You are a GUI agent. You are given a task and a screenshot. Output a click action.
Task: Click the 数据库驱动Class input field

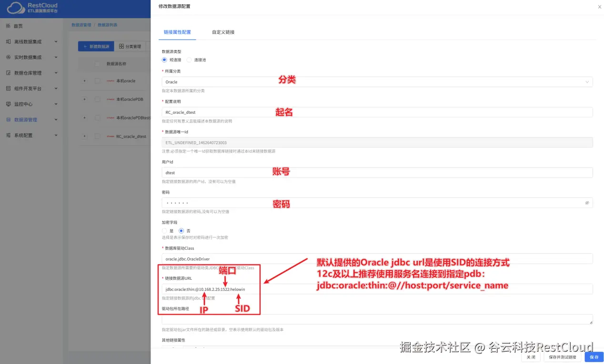(377, 259)
